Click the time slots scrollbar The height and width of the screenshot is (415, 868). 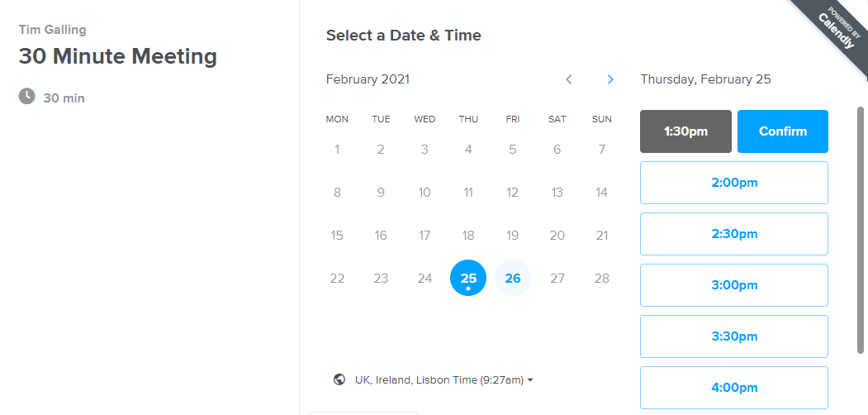860,231
